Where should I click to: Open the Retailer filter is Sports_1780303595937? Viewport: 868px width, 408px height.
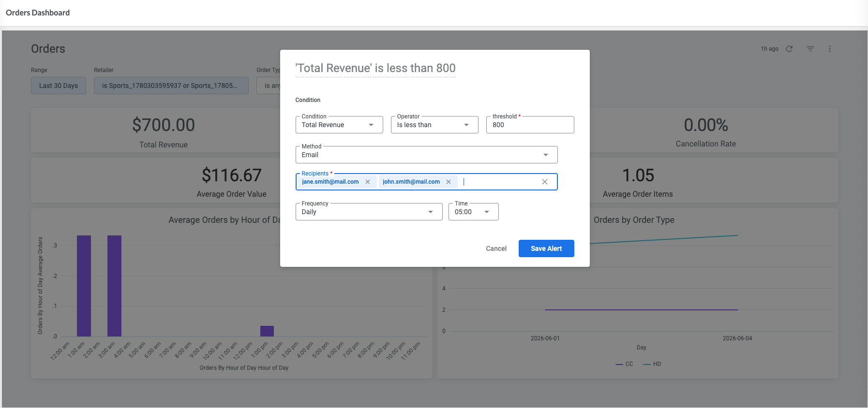click(x=171, y=86)
